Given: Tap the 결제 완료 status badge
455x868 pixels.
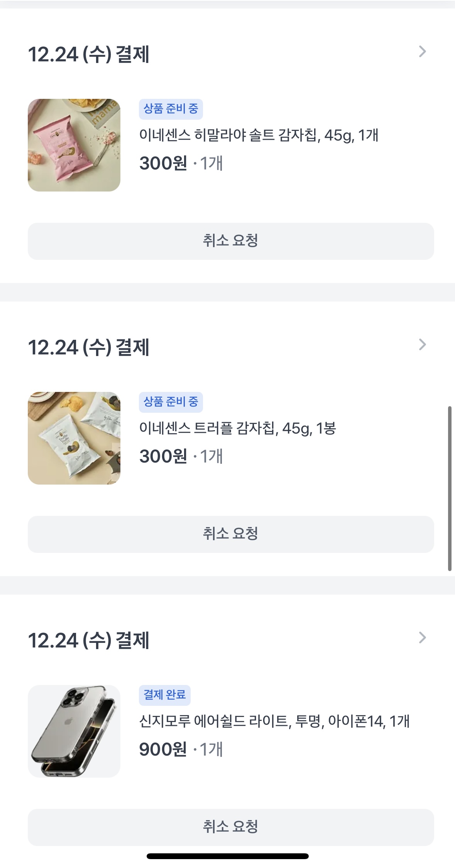Looking at the screenshot, I should pos(164,695).
